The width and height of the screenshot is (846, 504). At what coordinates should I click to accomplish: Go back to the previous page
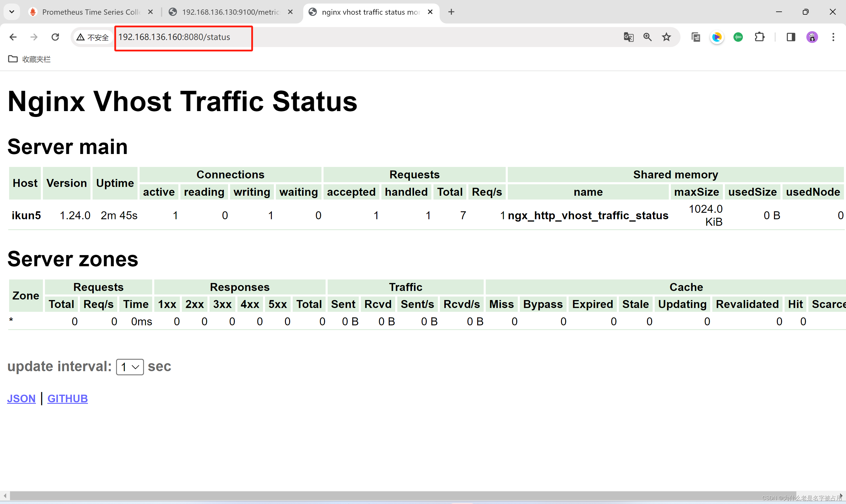tap(13, 37)
